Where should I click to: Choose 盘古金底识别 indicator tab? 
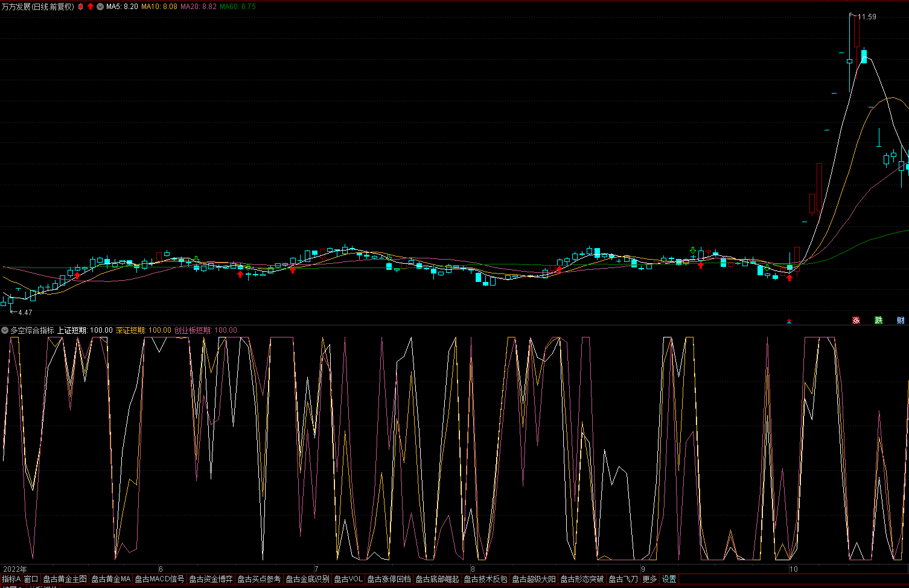[307, 579]
